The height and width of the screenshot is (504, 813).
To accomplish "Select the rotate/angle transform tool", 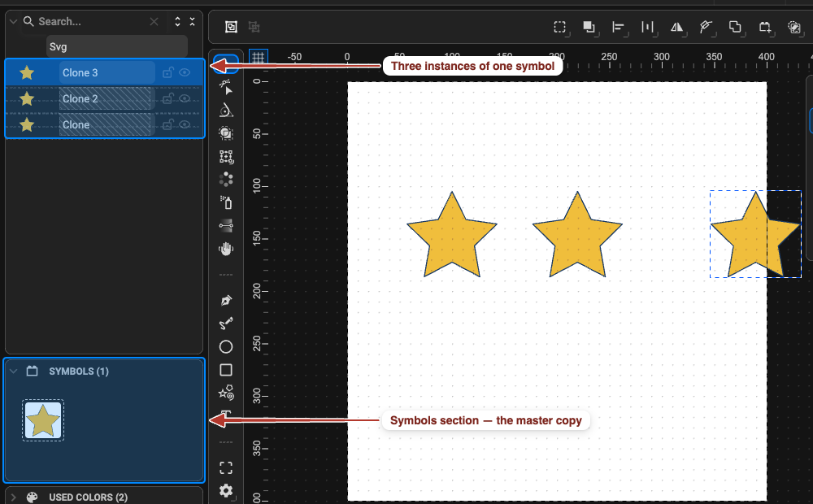I will pyautogui.click(x=225, y=111).
